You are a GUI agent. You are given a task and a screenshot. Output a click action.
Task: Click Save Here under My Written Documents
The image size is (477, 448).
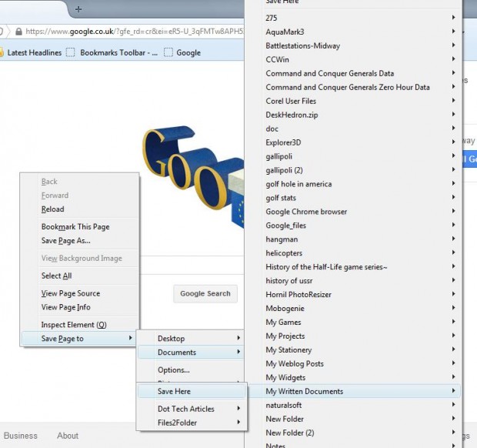[192, 391]
